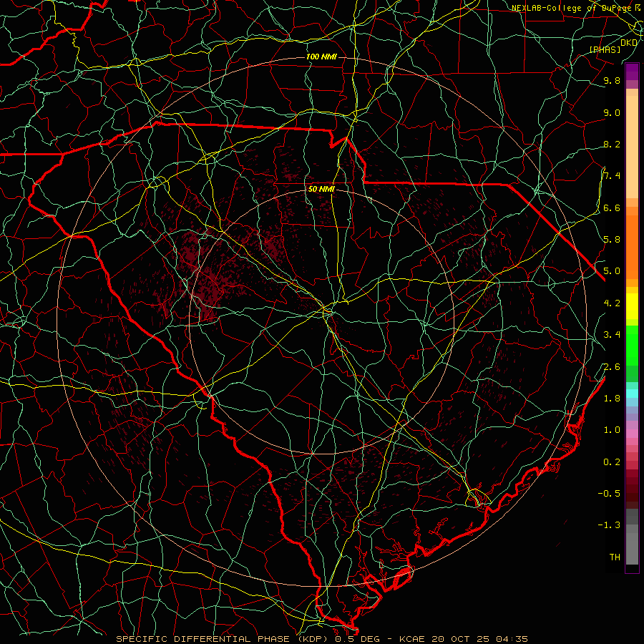Click the "DKD" product label
Image resolution: width=644 pixels, height=644 pixels.
point(629,43)
